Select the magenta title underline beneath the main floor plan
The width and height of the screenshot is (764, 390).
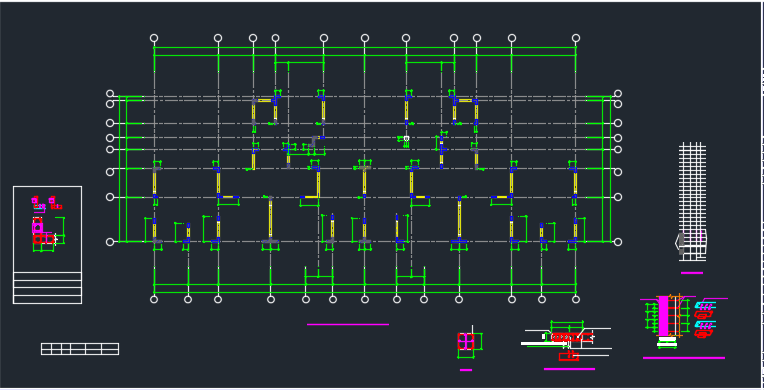(x=348, y=324)
